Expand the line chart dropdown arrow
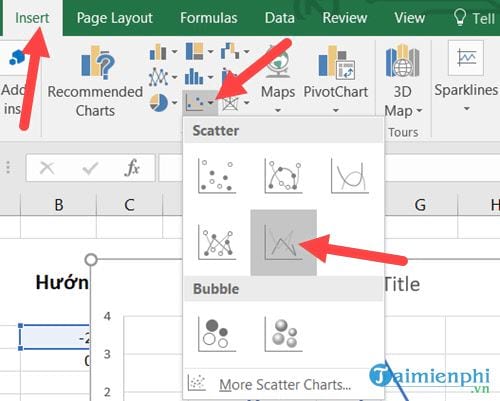500x401 pixels. coord(174,77)
